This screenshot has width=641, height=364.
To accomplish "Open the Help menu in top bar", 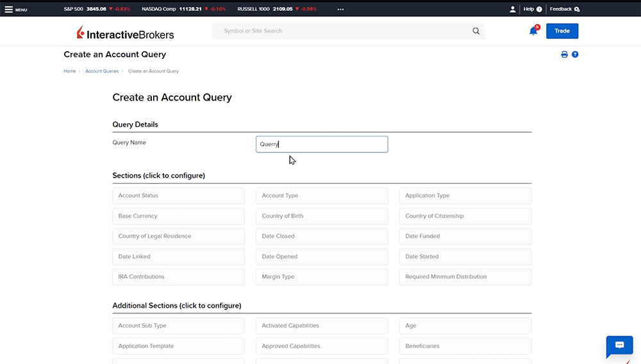I will pyautogui.click(x=532, y=10).
